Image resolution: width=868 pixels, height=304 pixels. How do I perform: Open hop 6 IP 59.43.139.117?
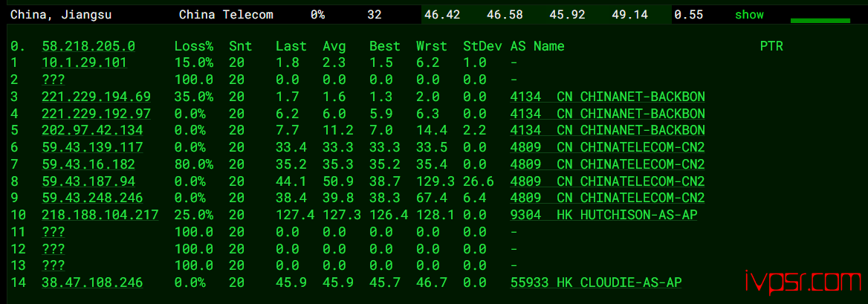click(93, 147)
